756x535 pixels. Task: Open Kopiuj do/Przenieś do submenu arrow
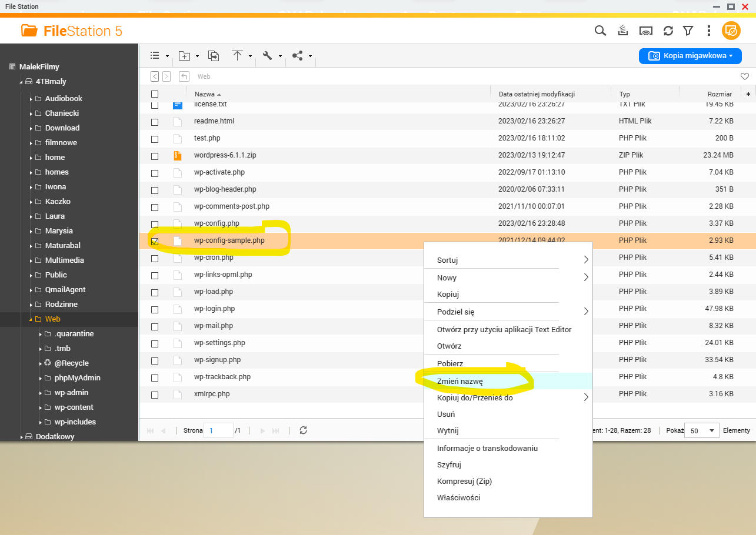click(585, 397)
